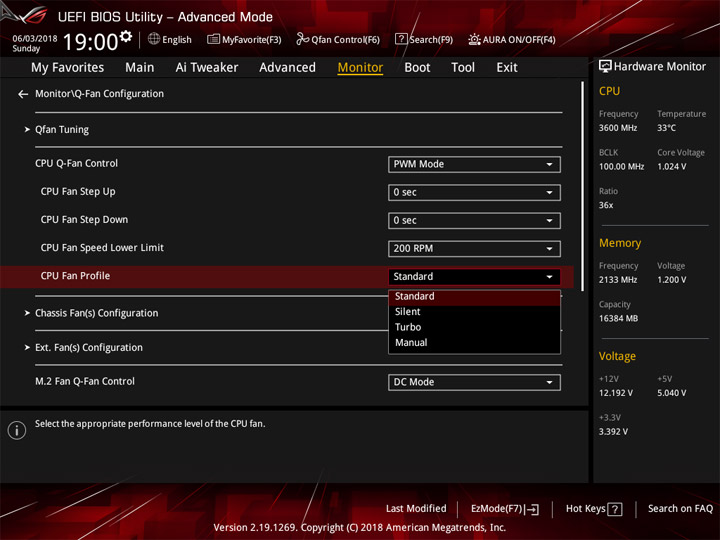The height and width of the screenshot is (540, 720).
Task: Click the main panel vertical scrollbar
Action: click(x=583, y=186)
